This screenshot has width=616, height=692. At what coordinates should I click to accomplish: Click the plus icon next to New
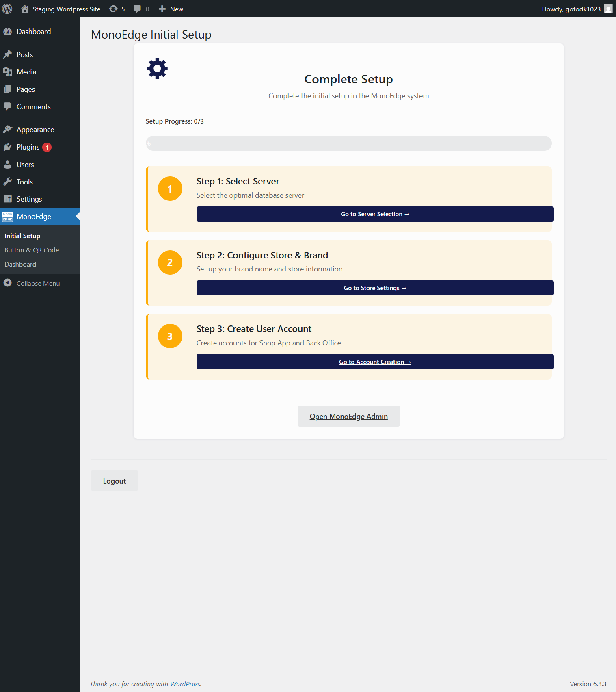point(162,9)
